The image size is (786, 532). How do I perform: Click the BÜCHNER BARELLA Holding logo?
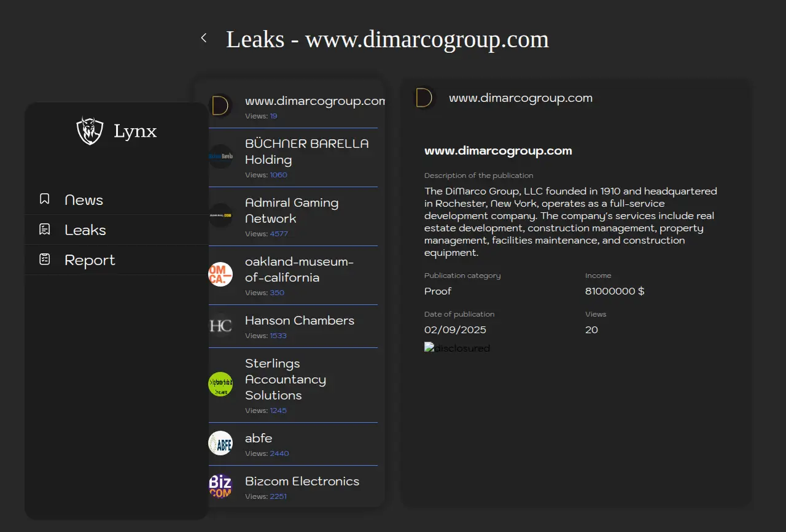[x=220, y=156]
